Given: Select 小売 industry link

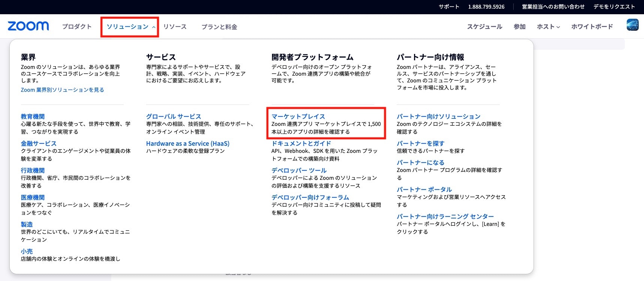Looking at the screenshot, I should click(x=27, y=251).
